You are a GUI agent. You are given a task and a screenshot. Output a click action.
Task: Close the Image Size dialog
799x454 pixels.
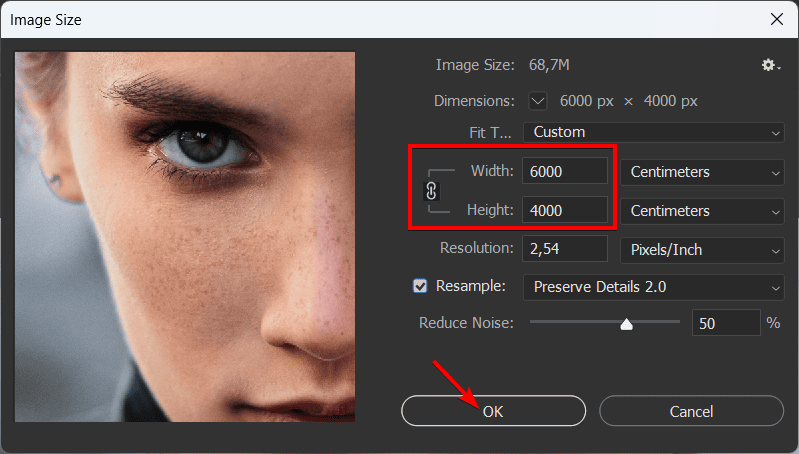point(775,19)
